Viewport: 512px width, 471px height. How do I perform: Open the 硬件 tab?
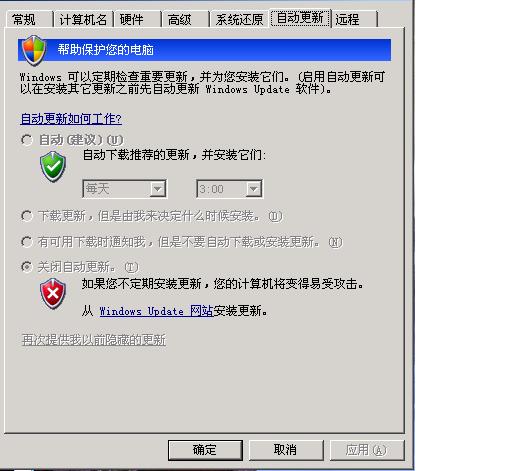pos(138,19)
